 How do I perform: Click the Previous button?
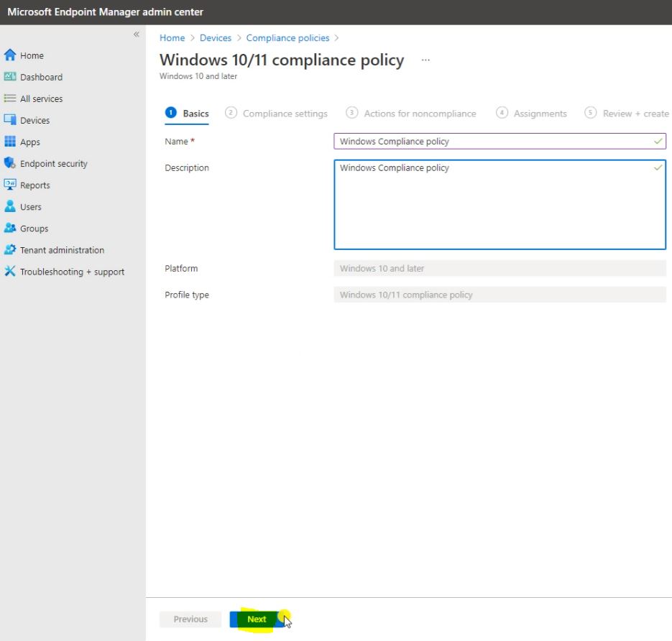click(190, 619)
